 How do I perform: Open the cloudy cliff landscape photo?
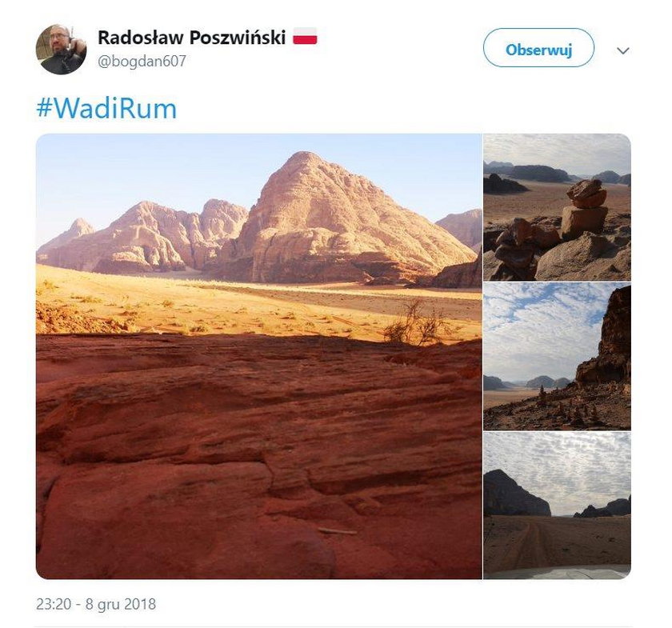(x=557, y=356)
